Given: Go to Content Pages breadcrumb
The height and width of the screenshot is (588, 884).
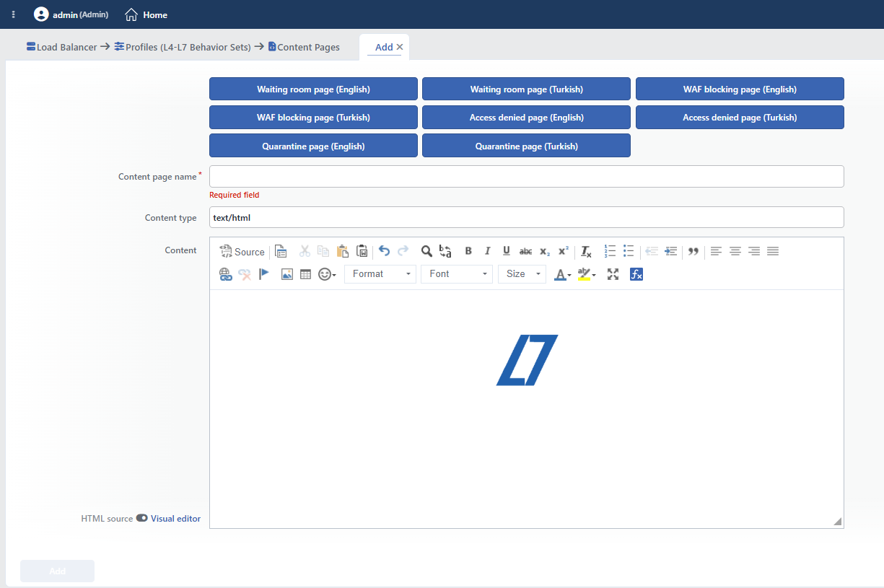Looking at the screenshot, I should pos(304,47).
